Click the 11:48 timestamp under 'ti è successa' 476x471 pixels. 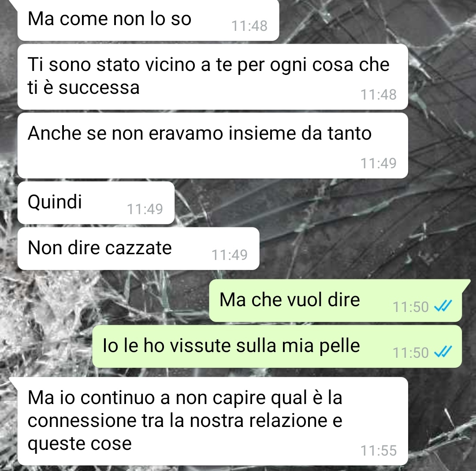[x=378, y=95]
